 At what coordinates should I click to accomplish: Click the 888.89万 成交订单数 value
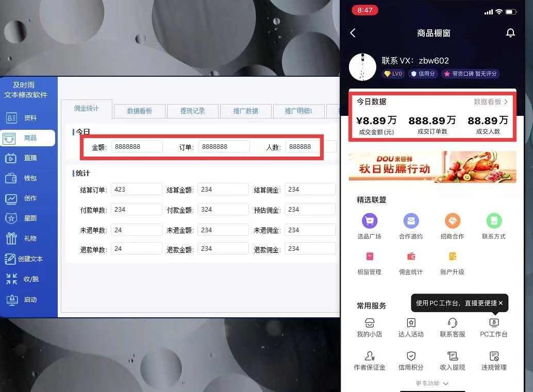(432, 121)
